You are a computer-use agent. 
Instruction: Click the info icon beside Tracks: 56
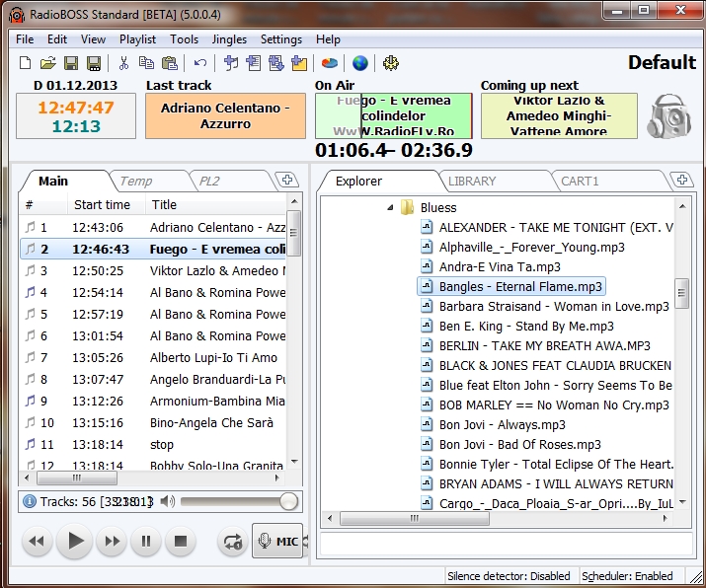(x=30, y=501)
